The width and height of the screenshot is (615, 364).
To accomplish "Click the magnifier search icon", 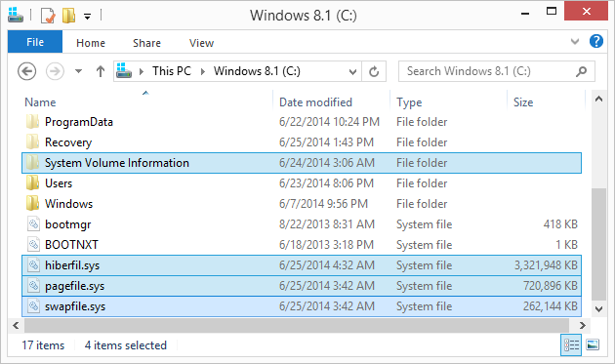I will tap(581, 71).
